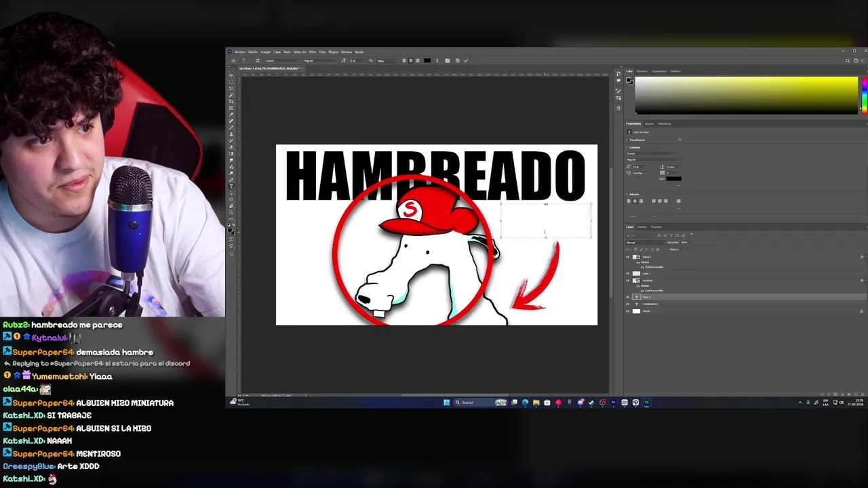Switch to the Trazados tab
Viewport: 868px width, 488px height.
point(656,227)
